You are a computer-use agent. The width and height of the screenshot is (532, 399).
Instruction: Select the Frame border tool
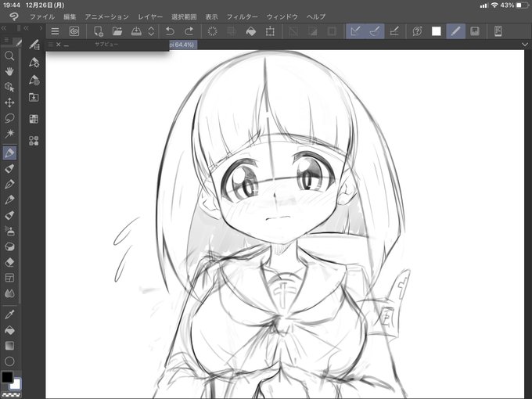point(9,278)
